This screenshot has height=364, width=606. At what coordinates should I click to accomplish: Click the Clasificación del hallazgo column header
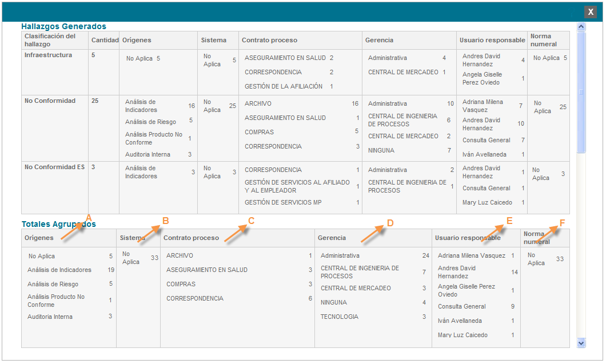(50, 40)
